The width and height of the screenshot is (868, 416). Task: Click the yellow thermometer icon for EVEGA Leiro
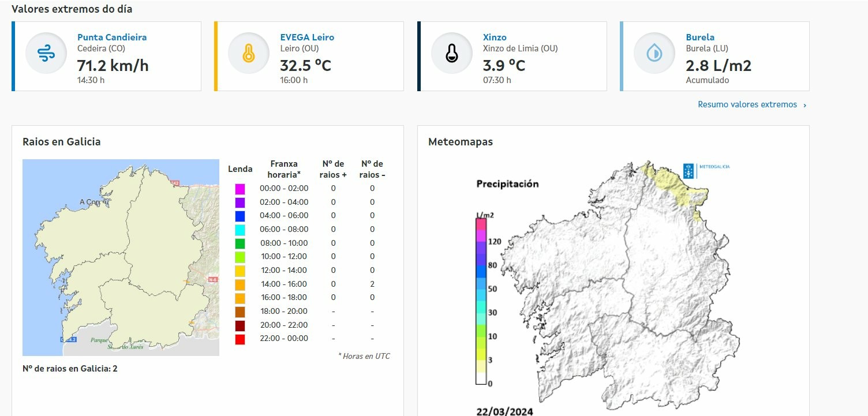(x=249, y=54)
